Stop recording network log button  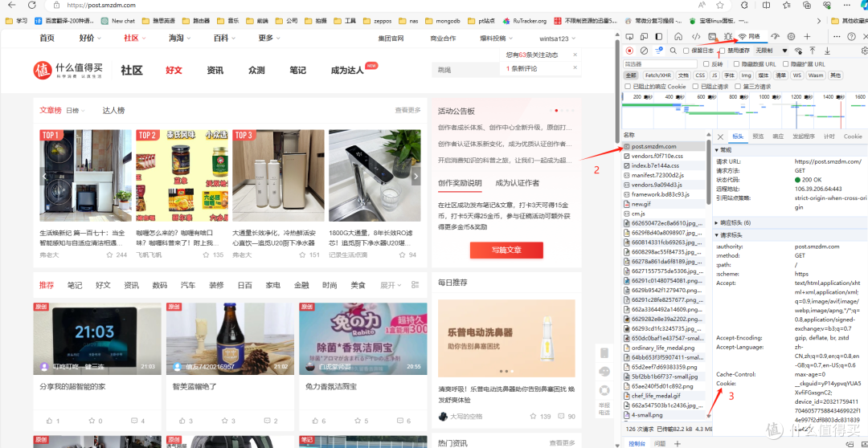coord(629,51)
